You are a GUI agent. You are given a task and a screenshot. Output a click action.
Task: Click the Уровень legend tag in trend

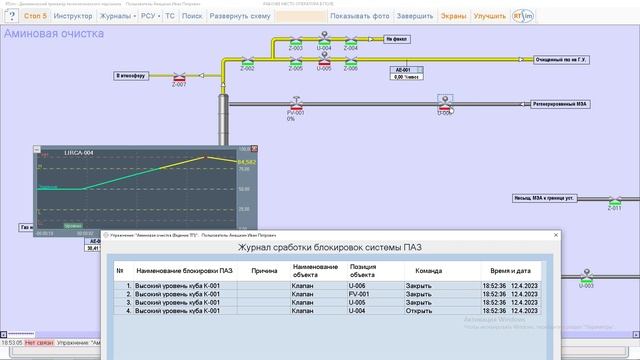click(x=73, y=225)
